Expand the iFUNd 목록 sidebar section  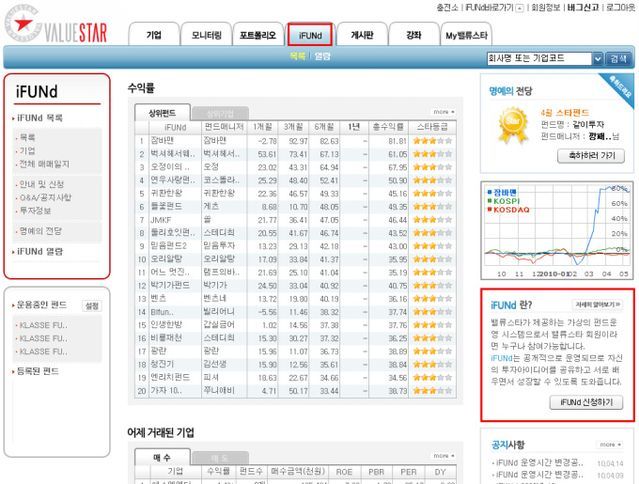coord(40,118)
